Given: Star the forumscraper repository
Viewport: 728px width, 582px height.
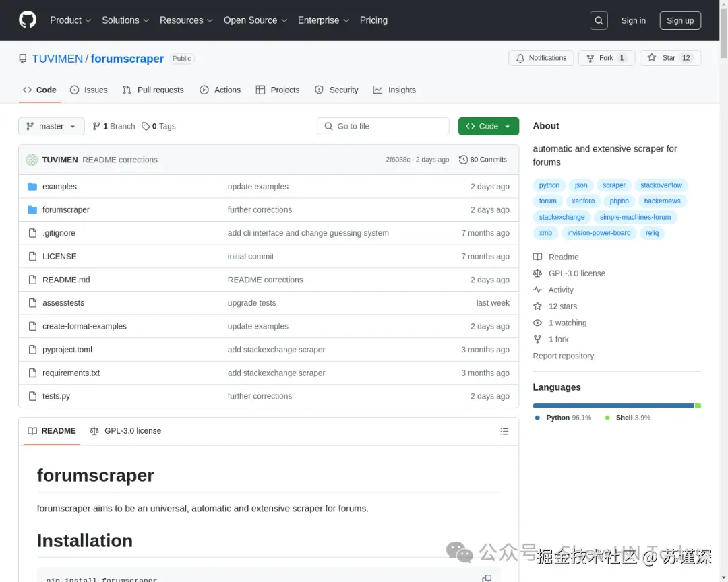Looking at the screenshot, I should (x=670, y=58).
